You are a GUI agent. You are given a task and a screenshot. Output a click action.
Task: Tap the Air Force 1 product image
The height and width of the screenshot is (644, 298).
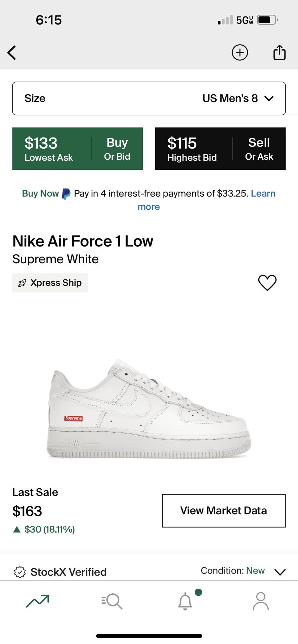tap(149, 409)
